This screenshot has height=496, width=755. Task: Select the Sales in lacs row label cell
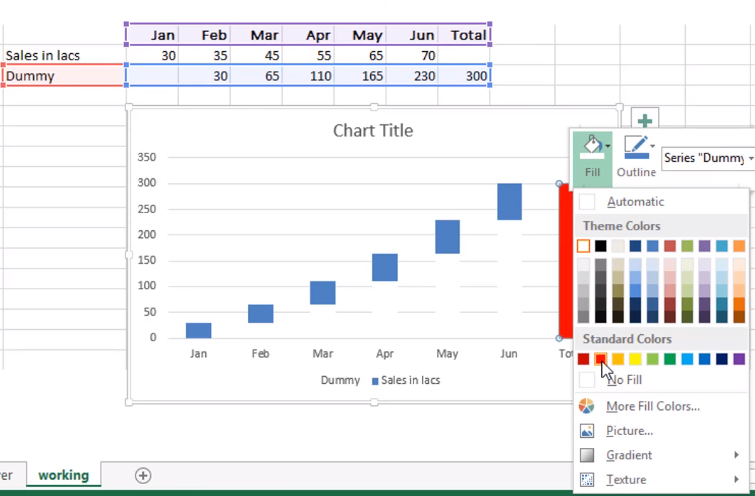(64, 55)
